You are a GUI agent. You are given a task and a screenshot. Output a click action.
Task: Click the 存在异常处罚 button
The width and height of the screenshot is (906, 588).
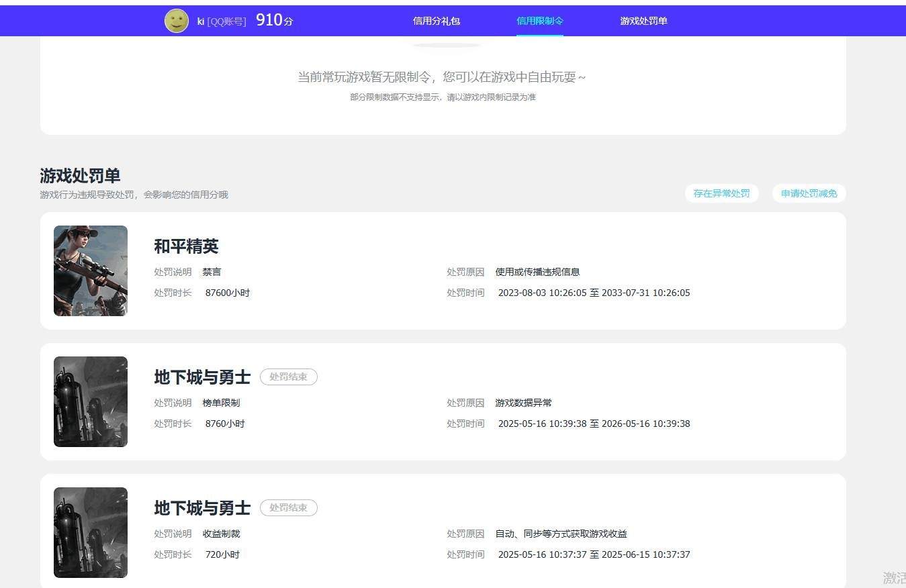click(721, 193)
